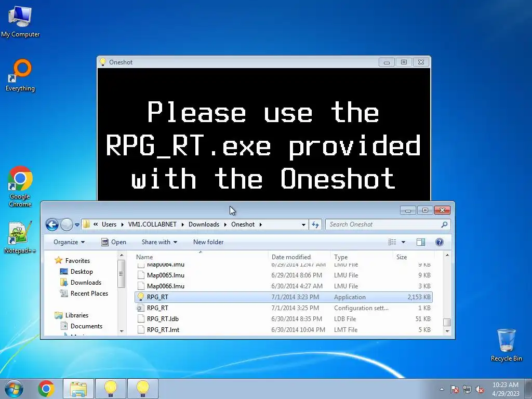Select Desktop under Favorites
Screen dimensions: 532x399
tap(82, 271)
